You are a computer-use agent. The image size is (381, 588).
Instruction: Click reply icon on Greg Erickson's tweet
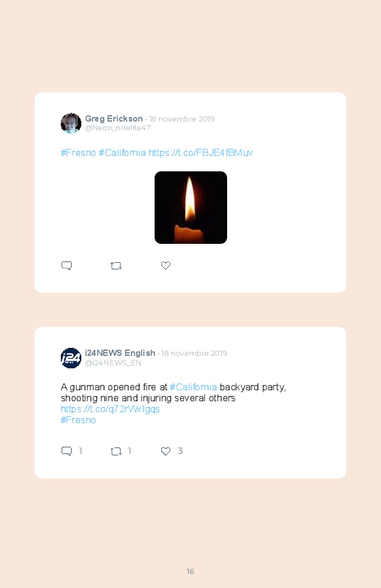click(67, 266)
